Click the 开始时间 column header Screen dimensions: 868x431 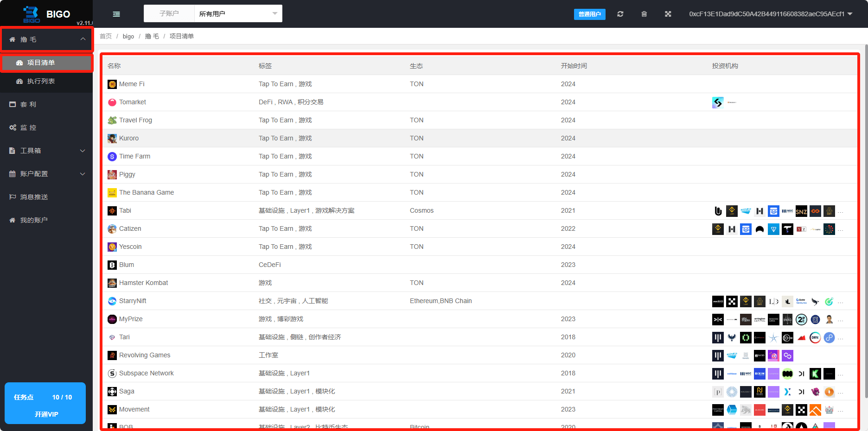click(574, 66)
